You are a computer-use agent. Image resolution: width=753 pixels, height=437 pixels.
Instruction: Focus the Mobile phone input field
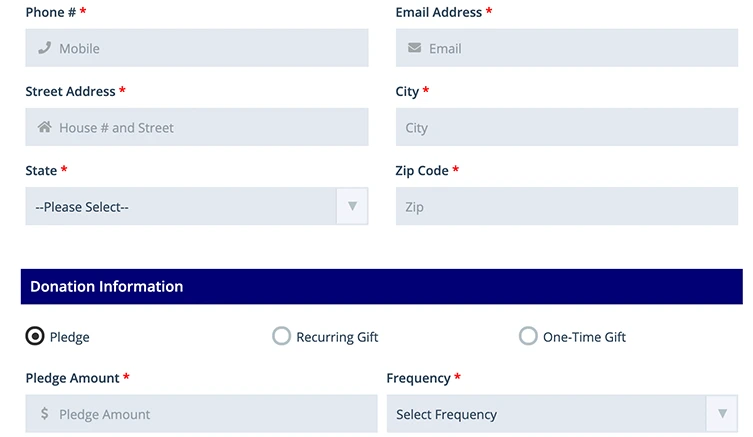[210, 48]
